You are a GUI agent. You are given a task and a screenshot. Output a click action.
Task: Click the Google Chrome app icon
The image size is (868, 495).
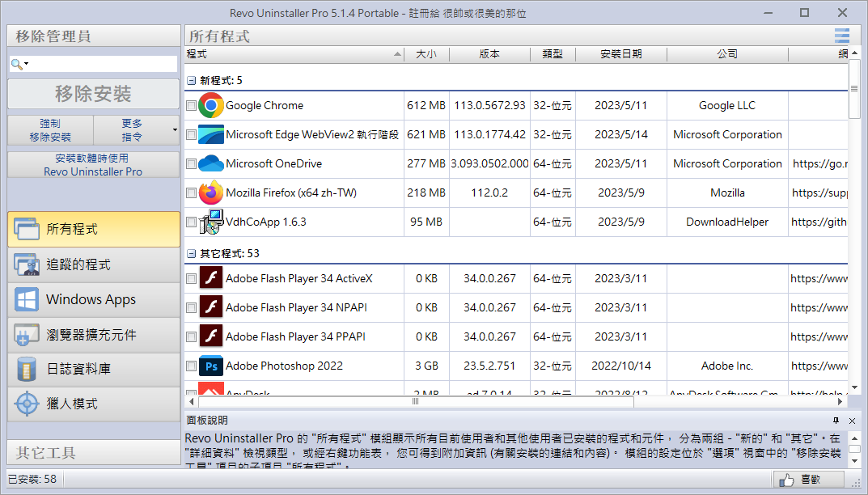[x=211, y=105]
